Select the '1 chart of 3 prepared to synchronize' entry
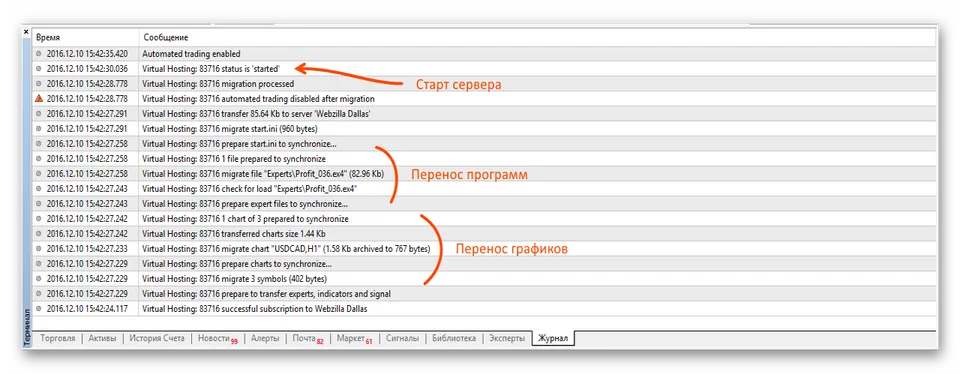 (246, 219)
